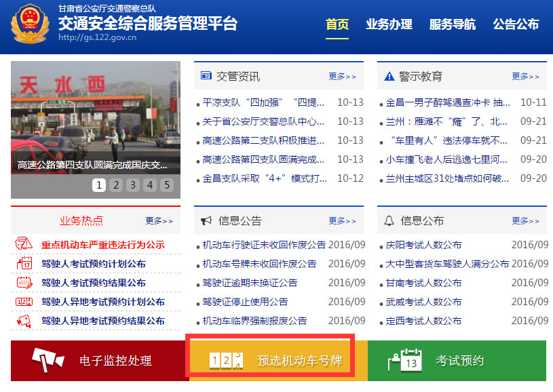Click the license plate number icon
The width and height of the screenshot is (553, 392).
coord(225,360)
